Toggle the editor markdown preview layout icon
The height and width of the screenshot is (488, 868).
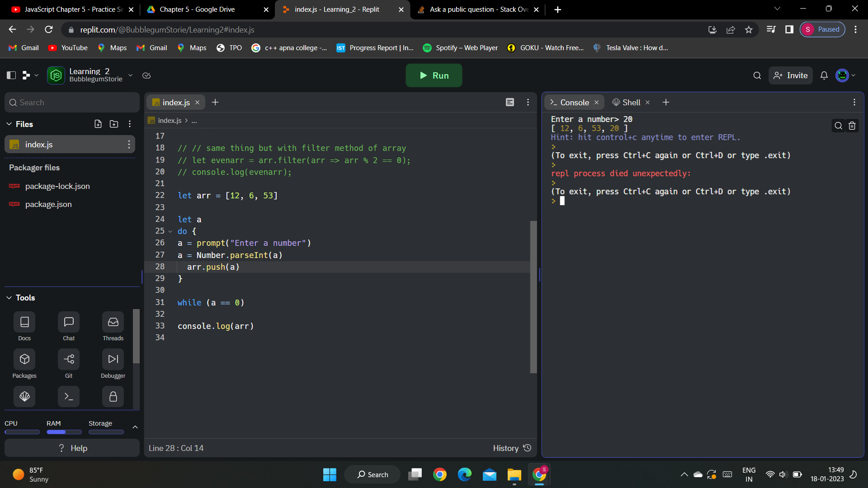(x=510, y=102)
